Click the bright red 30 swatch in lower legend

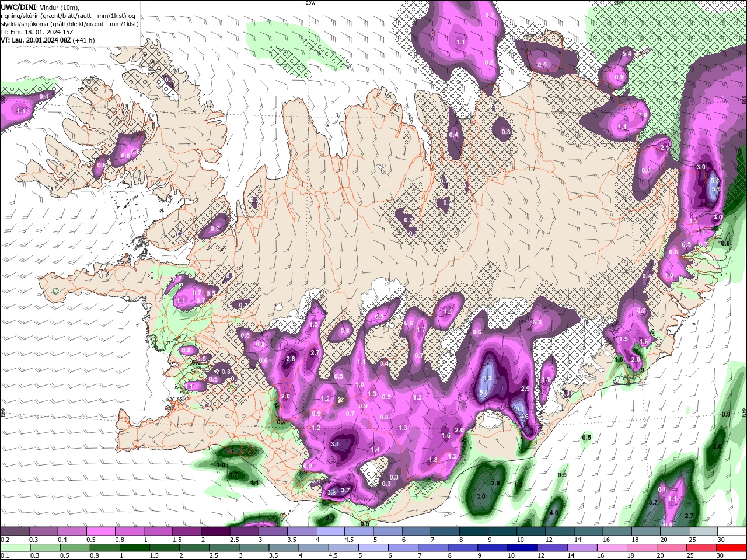732,548
